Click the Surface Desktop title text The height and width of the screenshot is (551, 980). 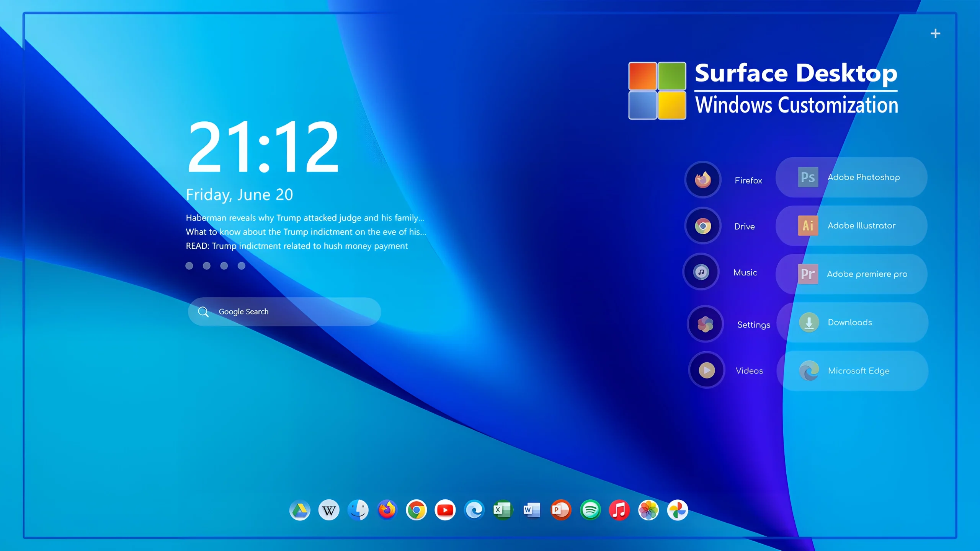click(x=796, y=73)
